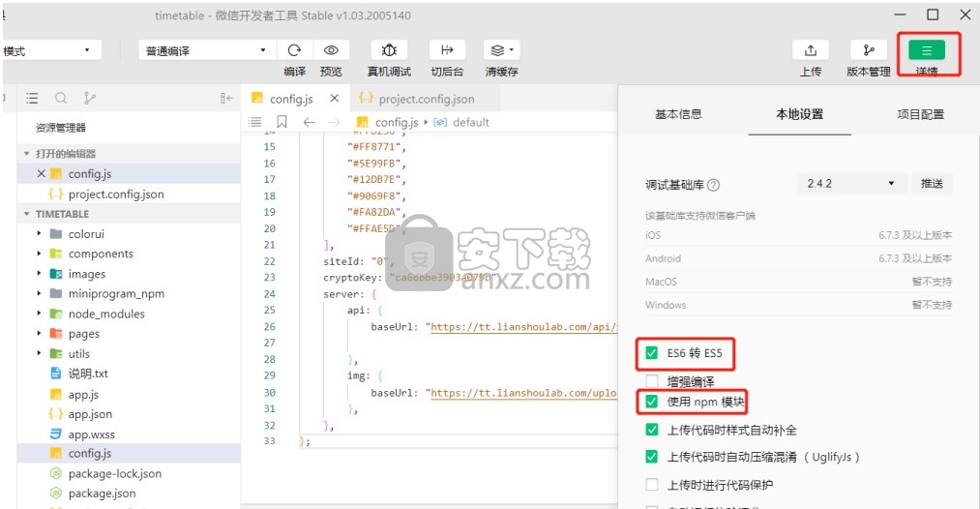Enable 上传时进行代码保护 checkbox
Image resolution: width=980 pixels, height=509 pixels.
(x=651, y=485)
